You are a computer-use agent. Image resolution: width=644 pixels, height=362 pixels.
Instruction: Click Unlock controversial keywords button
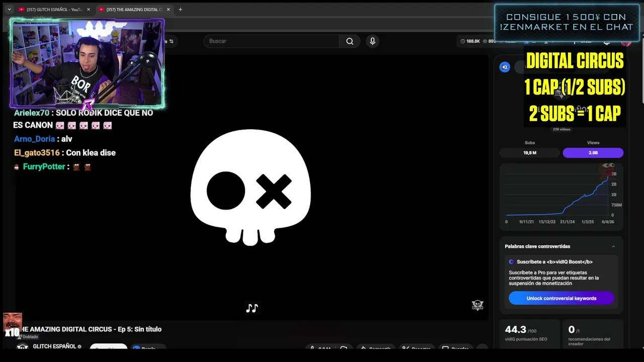click(561, 298)
